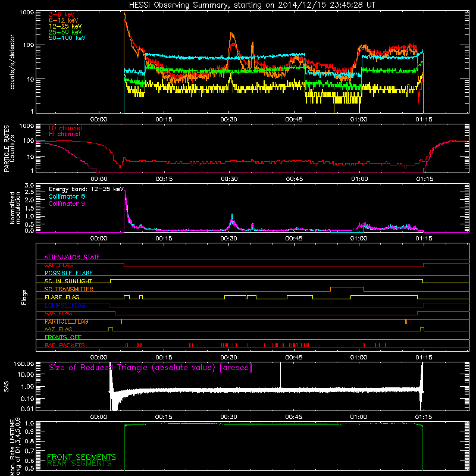Click the FRONT SEGMENTS legend label
The width and height of the screenshot is (476, 476).
click(x=82, y=457)
